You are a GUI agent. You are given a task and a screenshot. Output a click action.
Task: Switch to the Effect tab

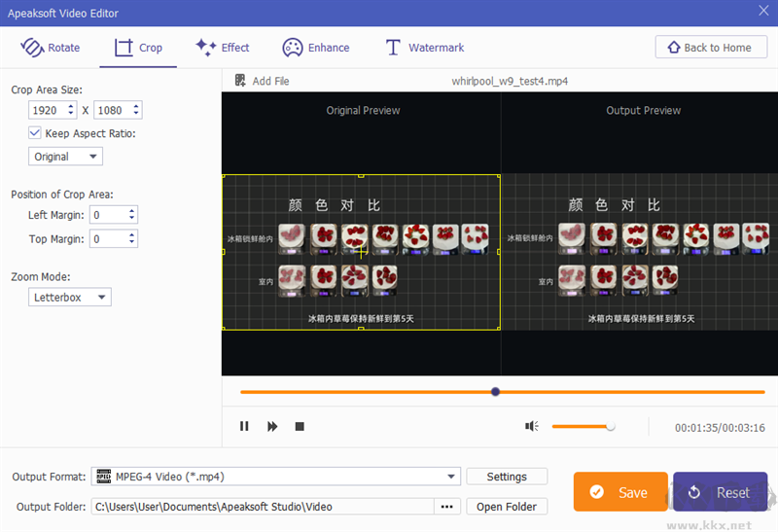pyautogui.click(x=223, y=48)
